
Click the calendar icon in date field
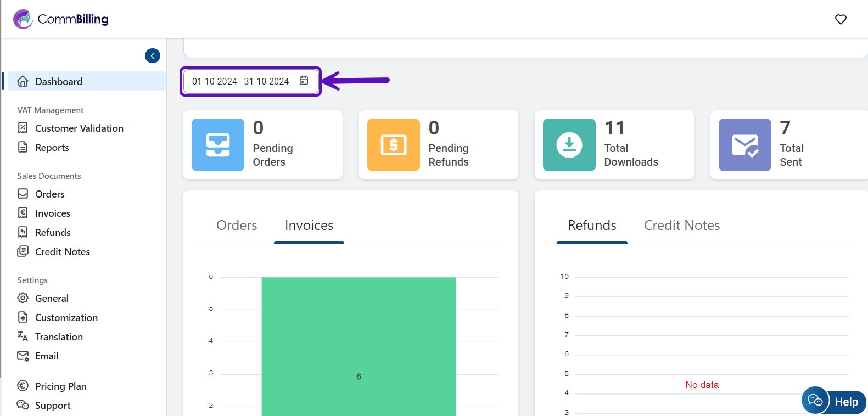pos(304,81)
